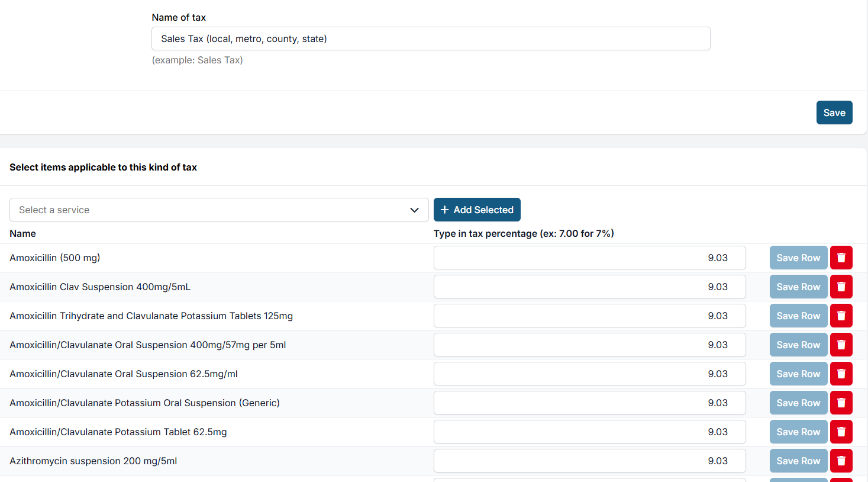Delete the Azithromycin suspension 200 mg/5ml row
This screenshot has width=868, height=482.
pos(841,461)
